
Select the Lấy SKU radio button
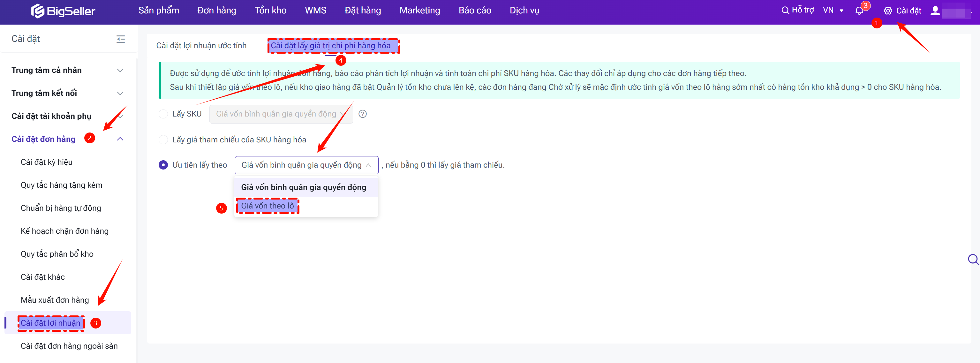tap(163, 114)
